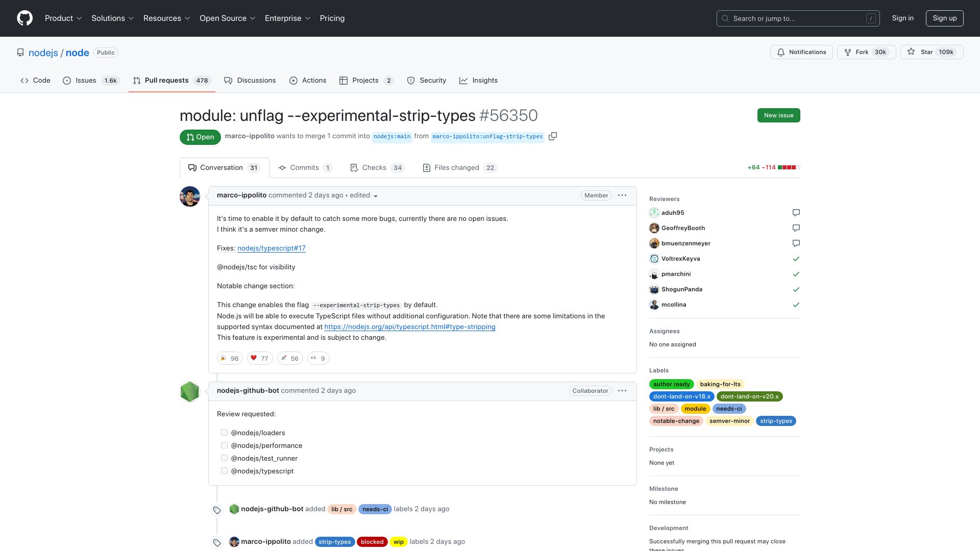Click the Sign up button
Viewport: 980px width, 551px height.
pos(944,18)
